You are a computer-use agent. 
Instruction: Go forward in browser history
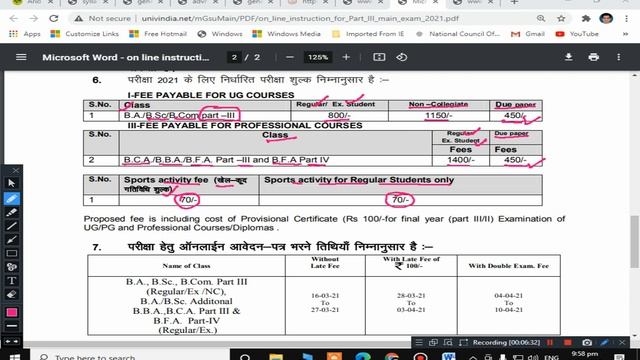pos(33,19)
